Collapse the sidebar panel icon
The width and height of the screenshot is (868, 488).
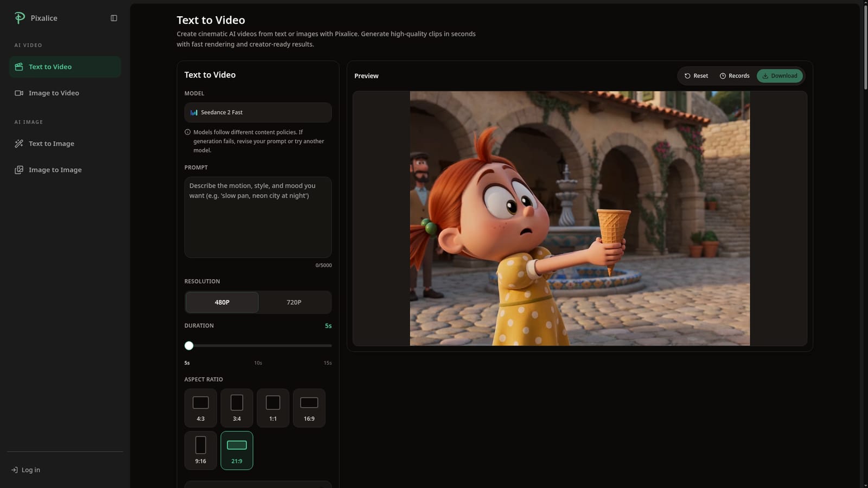(114, 18)
